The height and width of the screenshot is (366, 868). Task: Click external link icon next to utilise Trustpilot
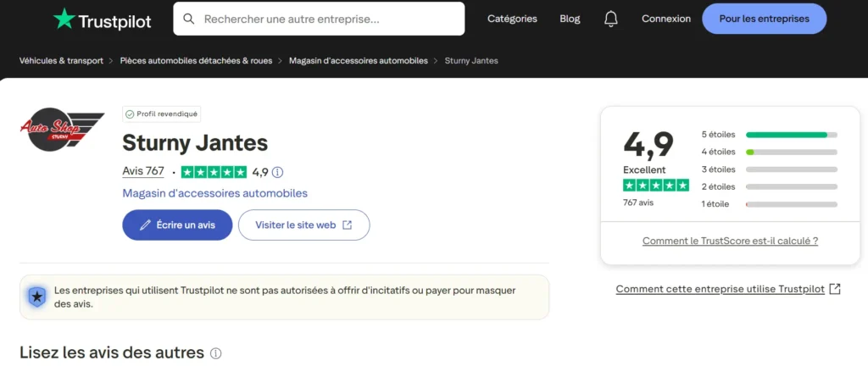pos(835,289)
